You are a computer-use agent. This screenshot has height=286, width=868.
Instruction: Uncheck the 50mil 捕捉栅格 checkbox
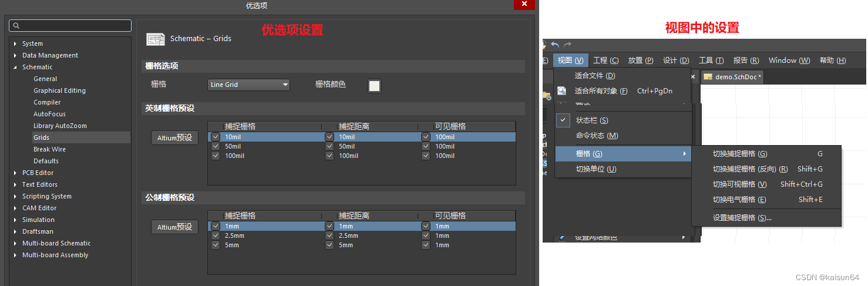pos(216,146)
